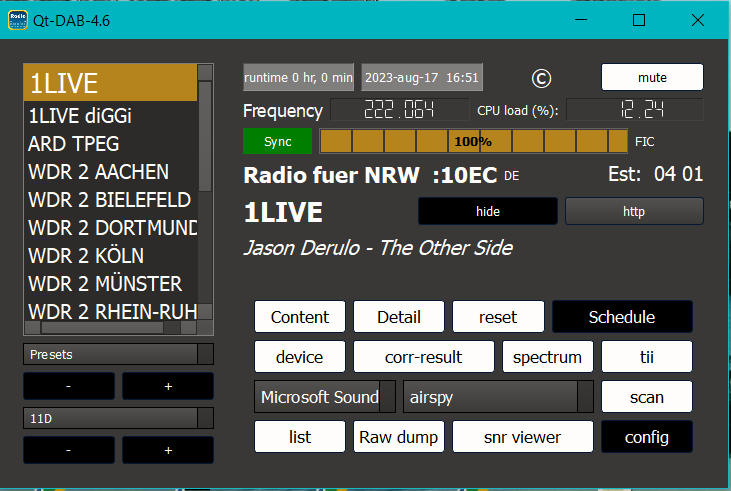Open the snr viewer
Image resolution: width=731 pixels, height=491 pixels.
point(523,437)
